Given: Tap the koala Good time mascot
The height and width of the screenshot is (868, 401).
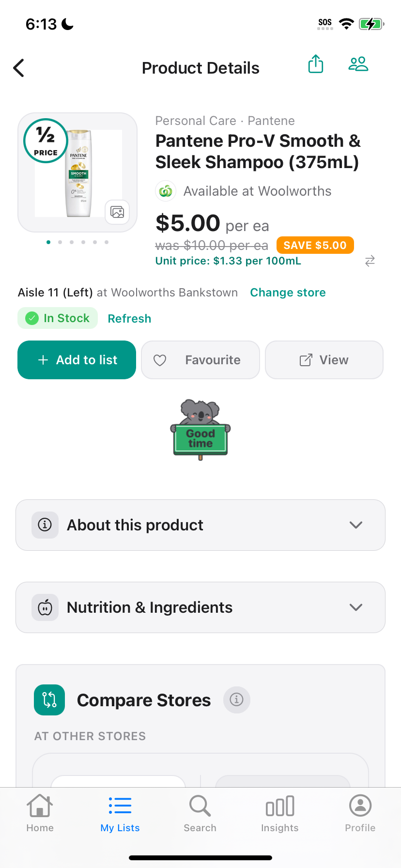Looking at the screenshot, I should [200, 429].
